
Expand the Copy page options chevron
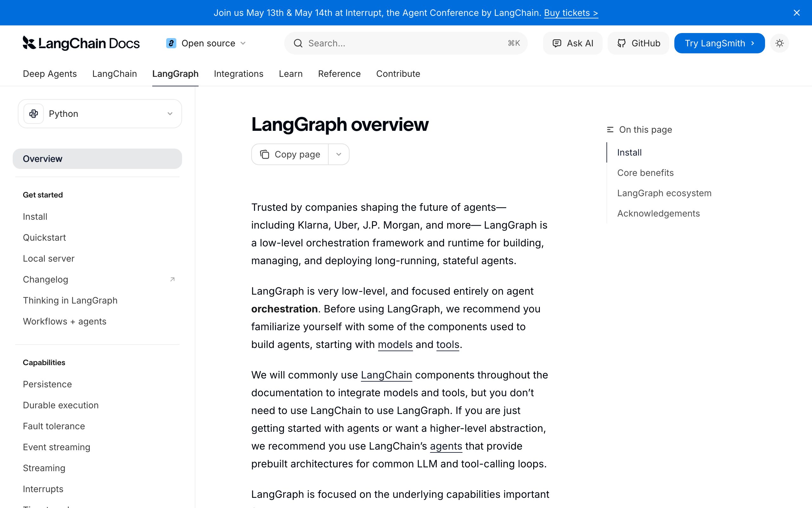tap(338, 154)
